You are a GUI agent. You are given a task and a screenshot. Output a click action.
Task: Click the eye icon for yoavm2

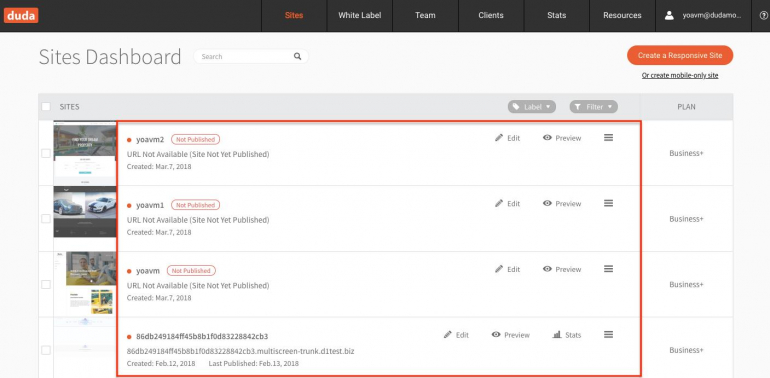tap(547, 138)
